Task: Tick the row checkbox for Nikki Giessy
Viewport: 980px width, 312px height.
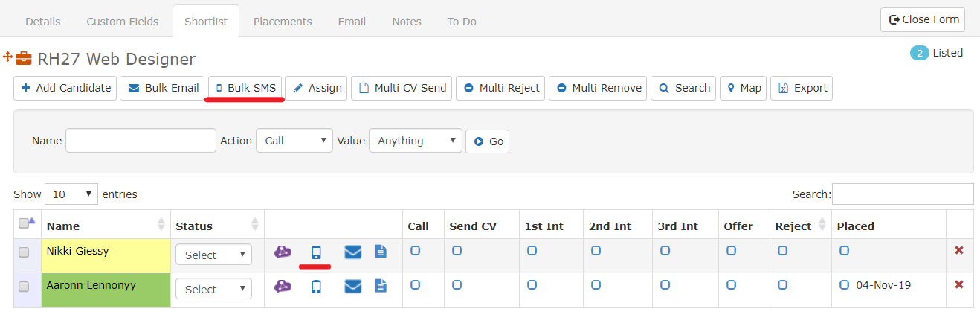Action: [x=24, y=252]
